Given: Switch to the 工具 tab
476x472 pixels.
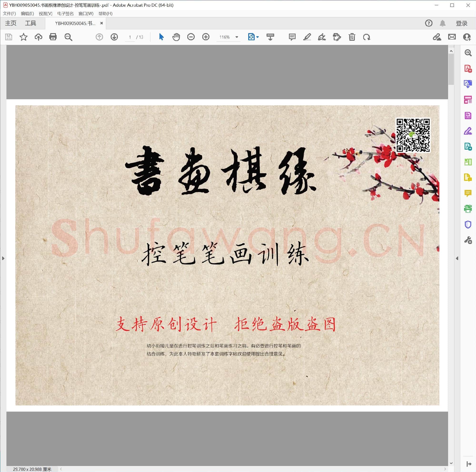Looking at the screenshot, I should [x=30, y=23].
